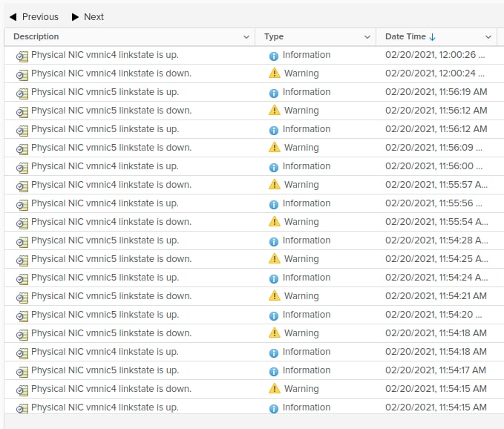This screenshot has height=429, width=504.
Task: Sort by the Description column header
Action: pyautogui.click(x=36, y=36)
